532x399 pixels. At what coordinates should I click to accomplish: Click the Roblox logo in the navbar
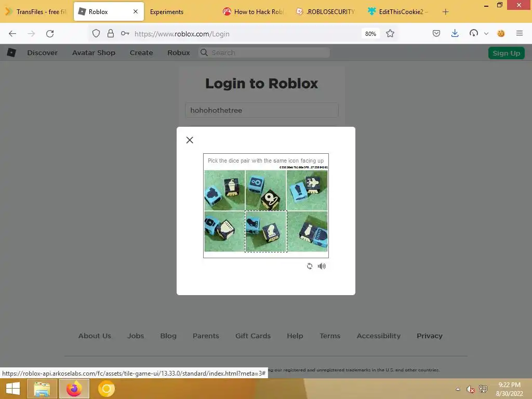pos(11,52)
